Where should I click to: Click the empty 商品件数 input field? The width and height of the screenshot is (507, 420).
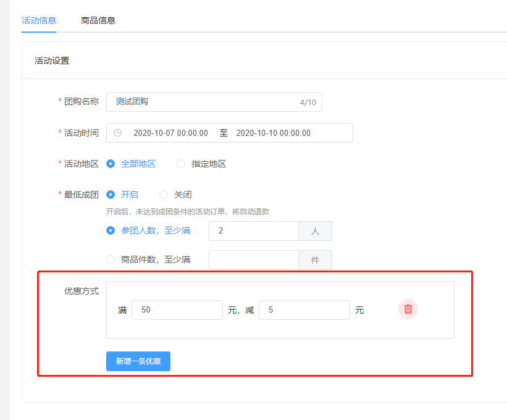254,260
